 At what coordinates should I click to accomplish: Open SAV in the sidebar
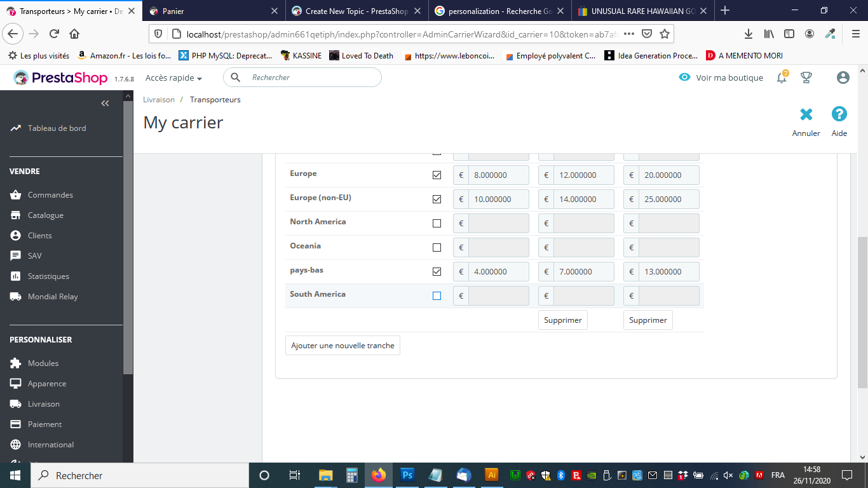tap(35, 256)
